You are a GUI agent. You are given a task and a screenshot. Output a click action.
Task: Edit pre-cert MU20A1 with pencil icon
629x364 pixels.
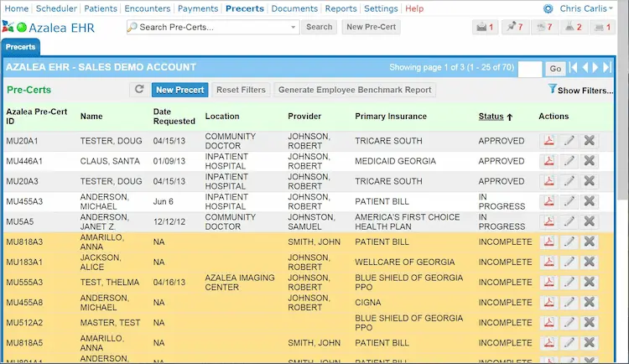[x=569, y=141]
